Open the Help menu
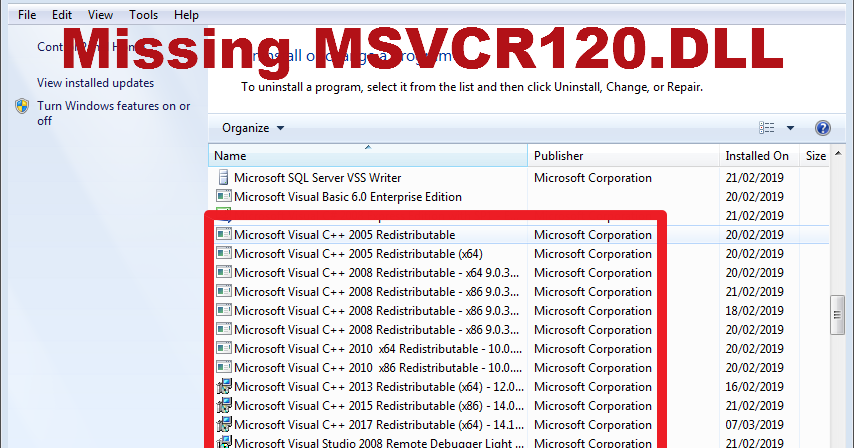854x448 pixels. tap(186, 15)
